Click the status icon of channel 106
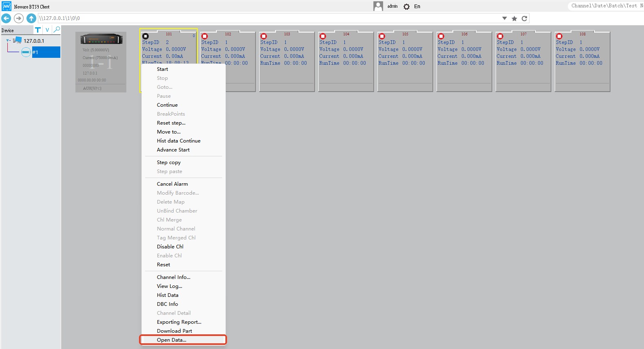The image size is (644, 349). point(441,36)
